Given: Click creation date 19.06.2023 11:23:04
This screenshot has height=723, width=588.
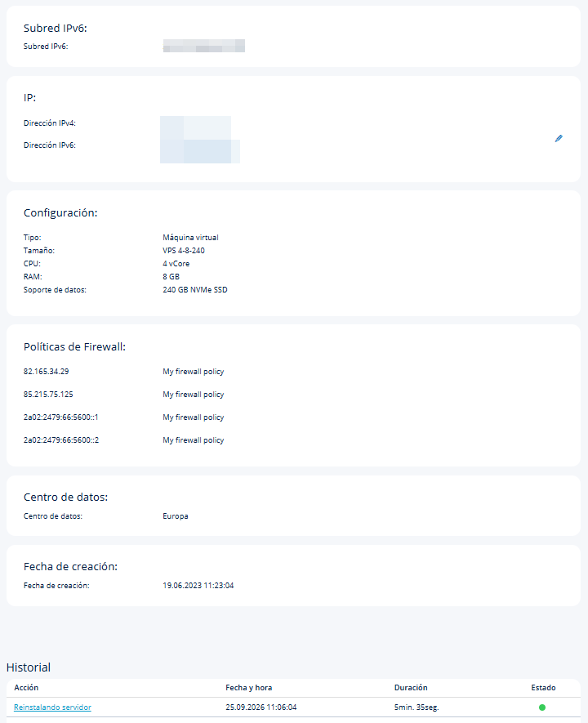Looking at the screenshot, I should 198,585.
